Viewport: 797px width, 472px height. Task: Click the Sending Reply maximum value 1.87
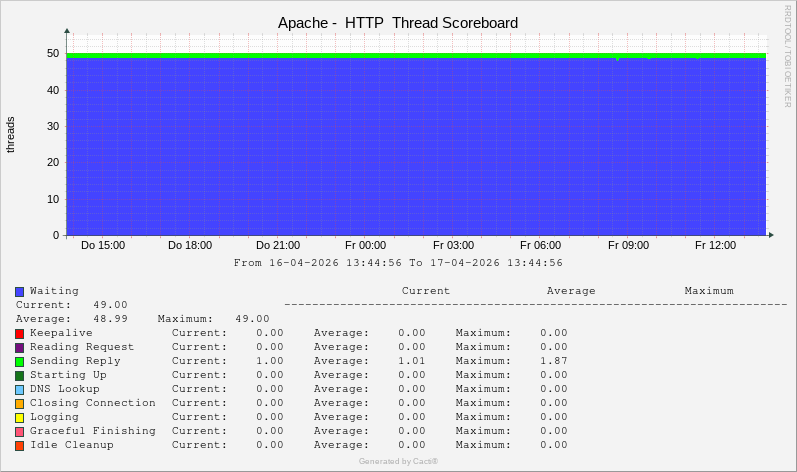coord(553,361)
